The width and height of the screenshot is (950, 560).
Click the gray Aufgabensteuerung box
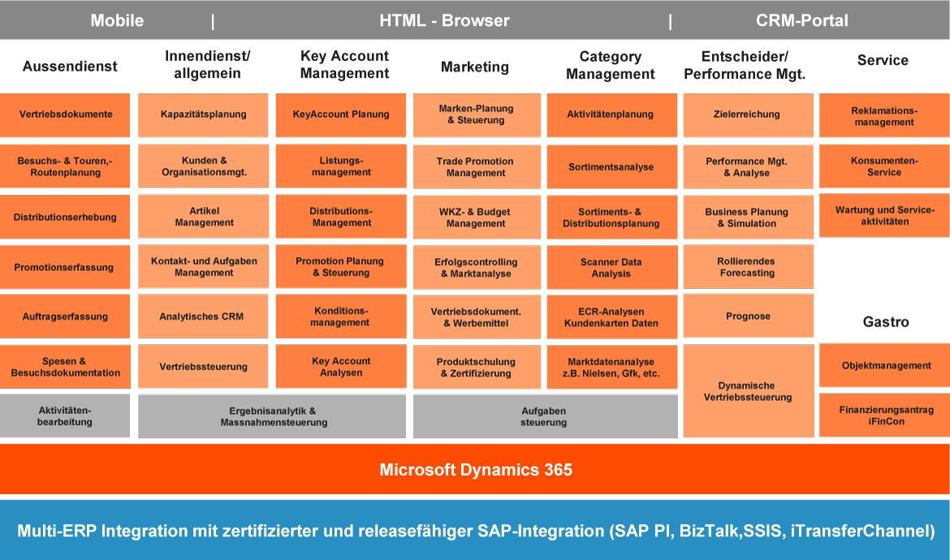pyautogui.click(x=546, y=416)
